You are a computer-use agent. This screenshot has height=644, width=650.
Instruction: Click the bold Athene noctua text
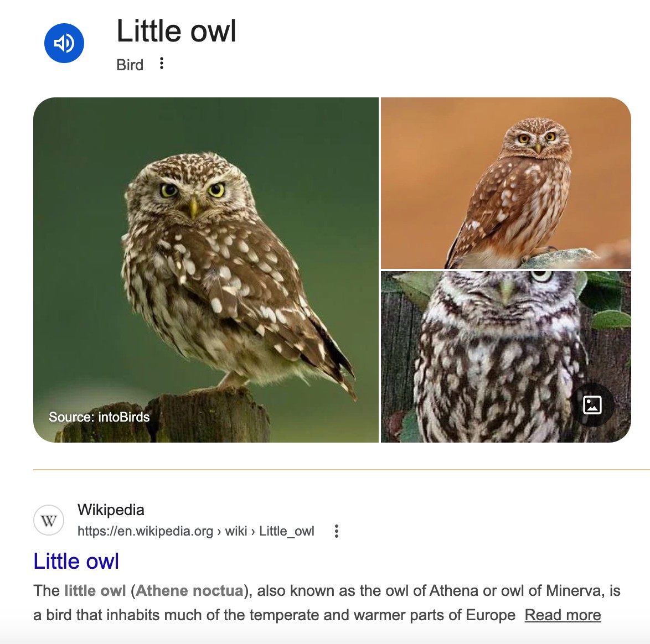point(189,590)
